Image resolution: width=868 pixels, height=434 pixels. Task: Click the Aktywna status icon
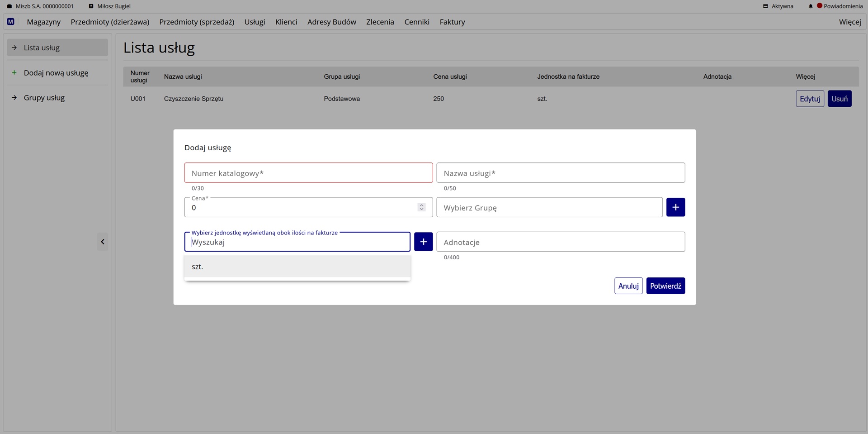[x=765, y=6]
